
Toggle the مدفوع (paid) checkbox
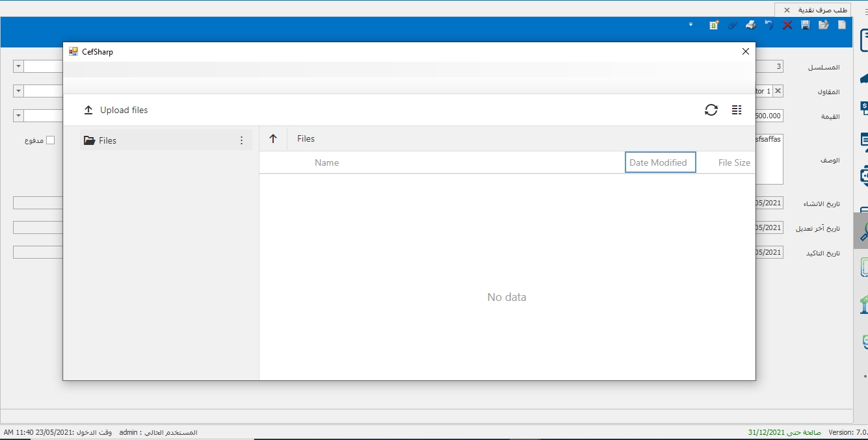51,140
